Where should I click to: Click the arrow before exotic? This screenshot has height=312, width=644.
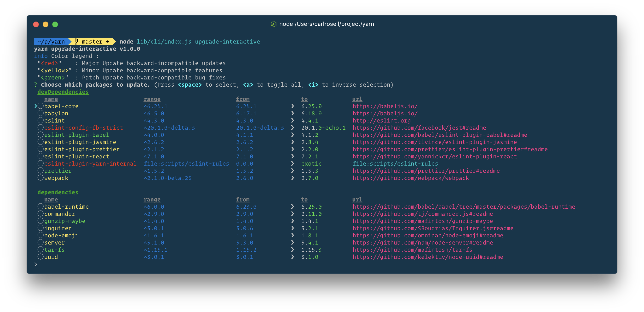(293, 163)
